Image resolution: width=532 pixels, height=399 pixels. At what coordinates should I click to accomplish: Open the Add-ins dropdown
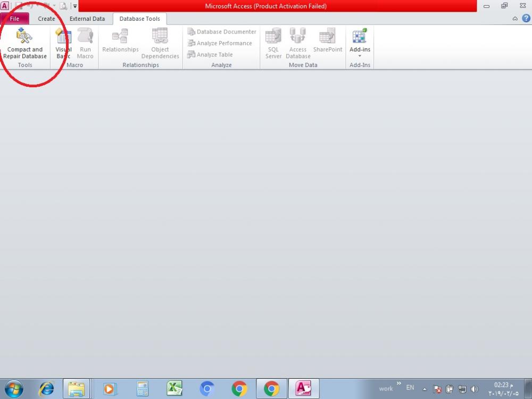360,44
